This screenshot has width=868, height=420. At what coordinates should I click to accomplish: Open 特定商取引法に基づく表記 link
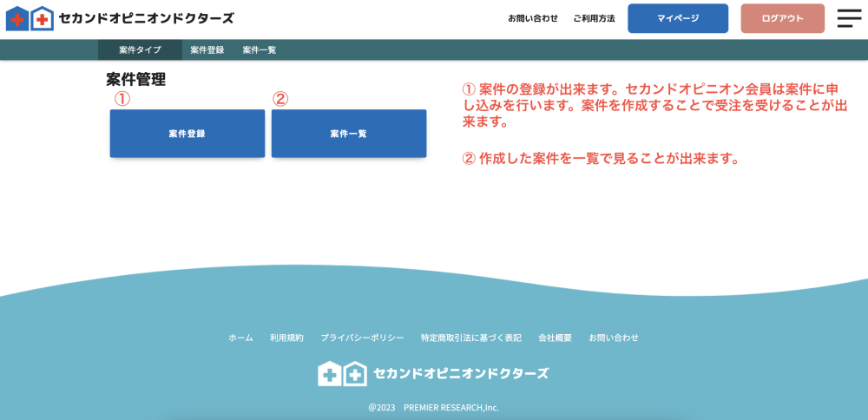(471, 338)
